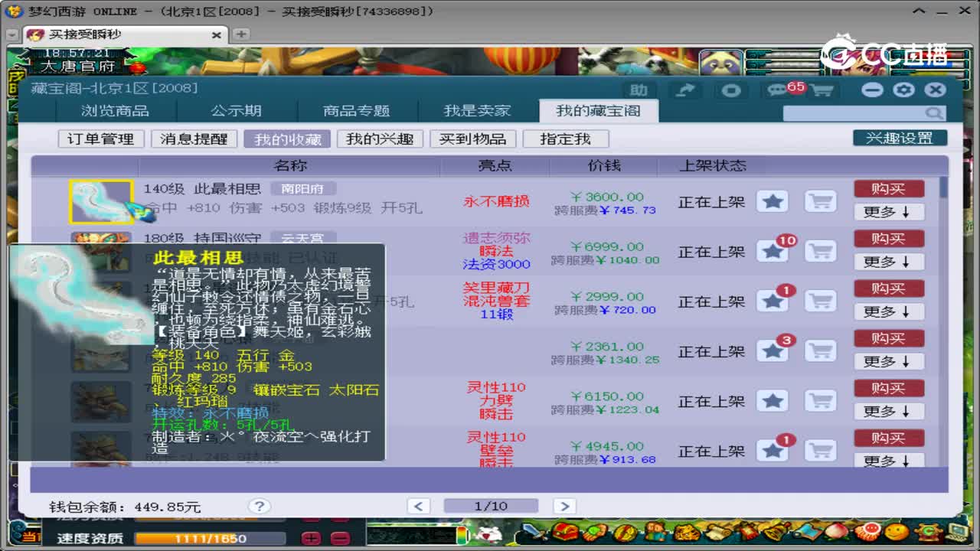Screen dimensions: 980x551
Task: Click the list vertical scrollbar thumb
Action: [944, 187]
